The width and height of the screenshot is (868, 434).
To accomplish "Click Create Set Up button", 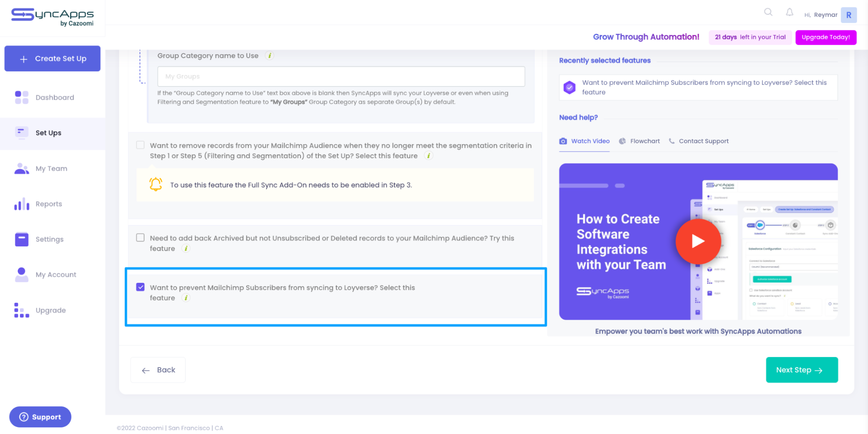I will click(x=53, y=59).
